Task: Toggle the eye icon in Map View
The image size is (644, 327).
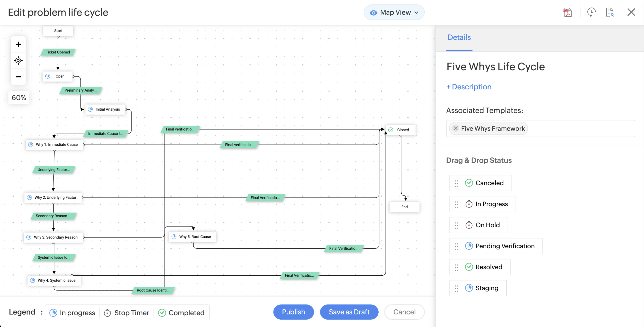Action: click(x=373, y=12)
